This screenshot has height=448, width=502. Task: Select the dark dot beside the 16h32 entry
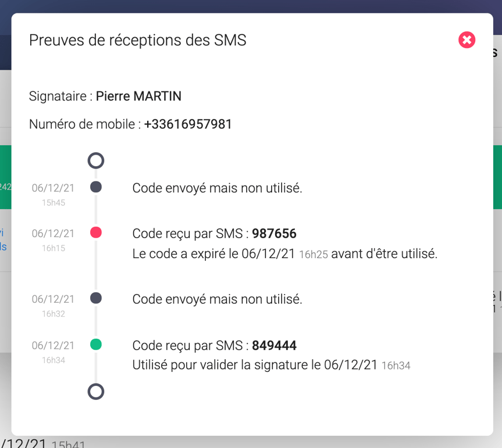point(95,298)
